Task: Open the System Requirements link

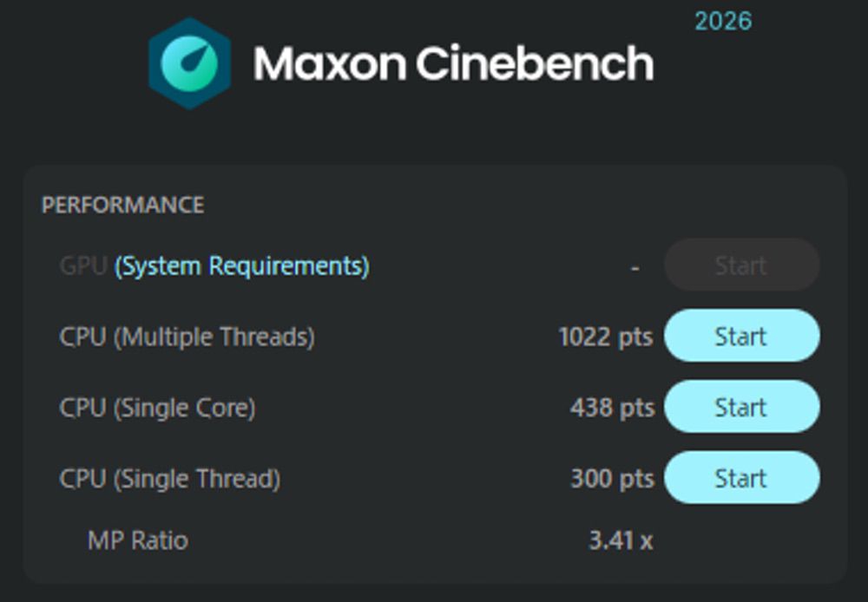Action: (242, 266)
